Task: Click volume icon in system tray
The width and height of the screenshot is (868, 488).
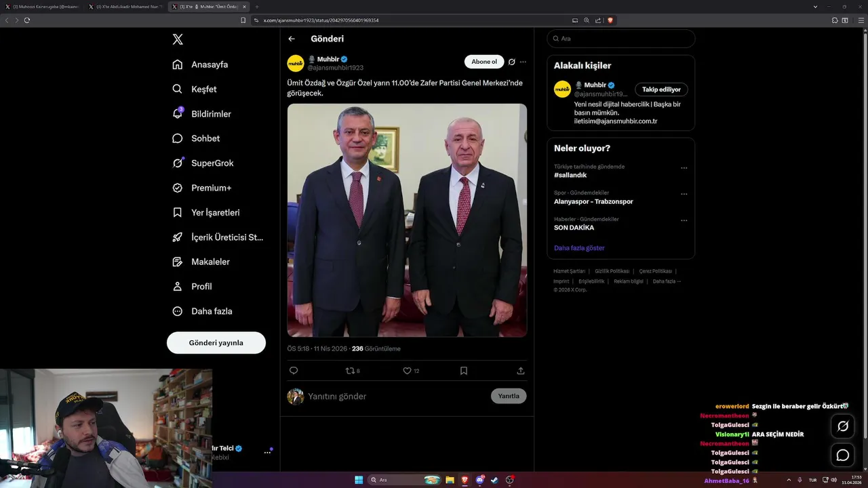Action: point(834,480)
